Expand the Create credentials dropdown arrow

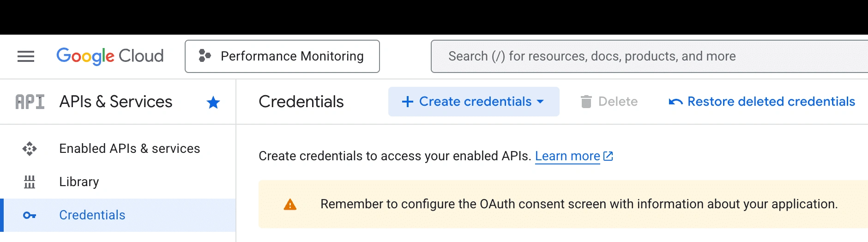click(x=541, y=102)
